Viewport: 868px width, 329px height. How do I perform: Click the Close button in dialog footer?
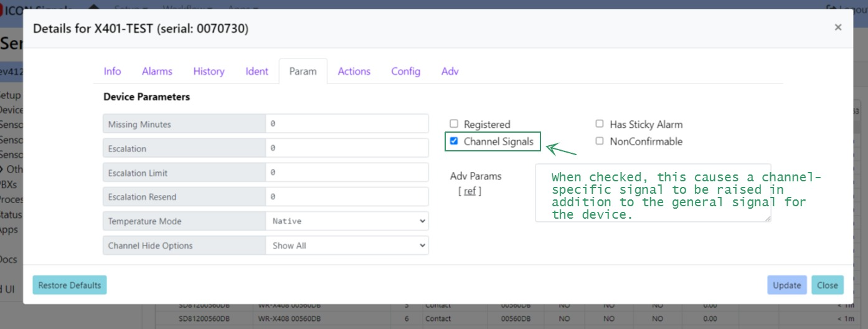(827, 285)
